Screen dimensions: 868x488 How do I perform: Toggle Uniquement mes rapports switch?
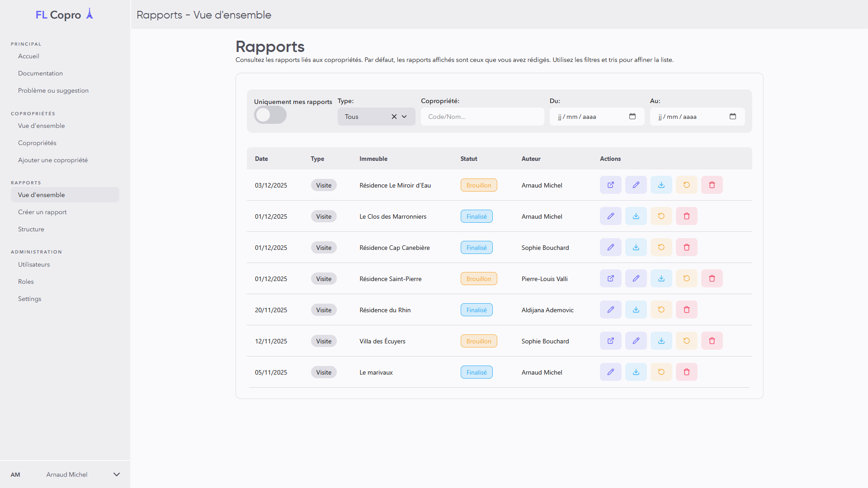coord(270,115)
